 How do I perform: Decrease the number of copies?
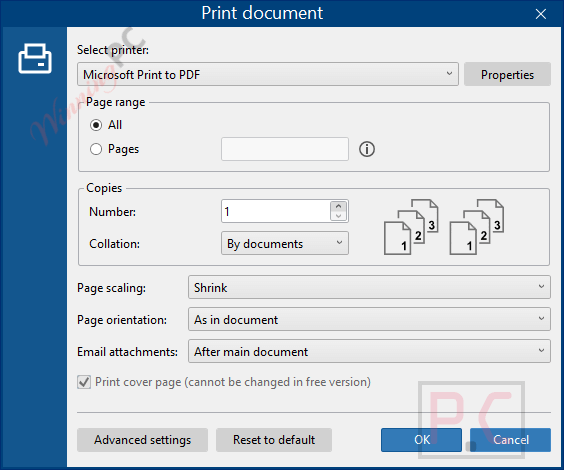338,216
